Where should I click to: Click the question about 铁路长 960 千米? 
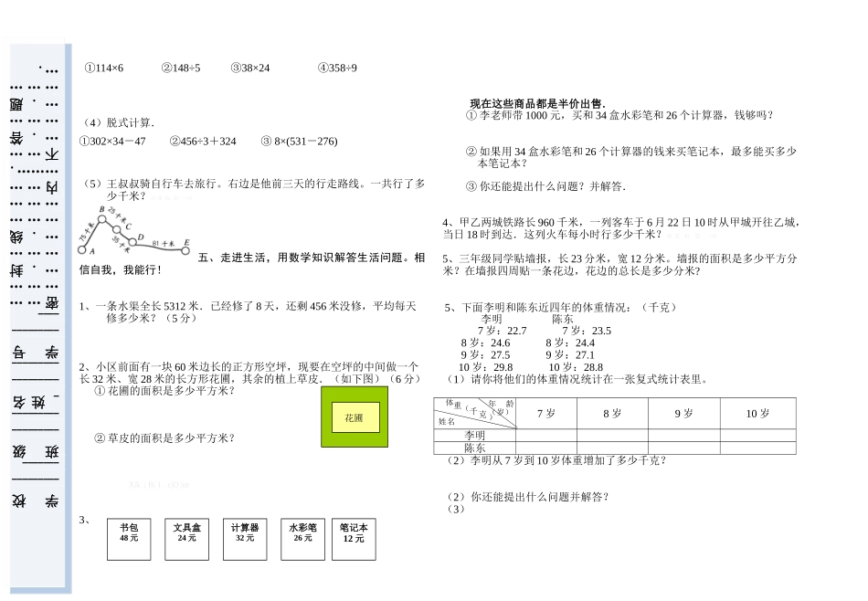[x=621, y=228]
